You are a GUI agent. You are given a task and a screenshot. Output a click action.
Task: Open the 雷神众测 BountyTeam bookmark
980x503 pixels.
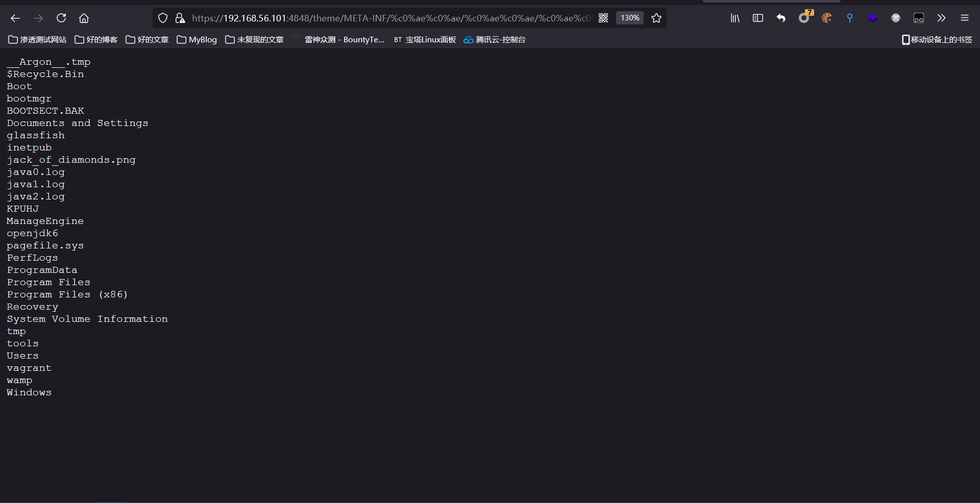pyautogui.click(x=338, y=40)
